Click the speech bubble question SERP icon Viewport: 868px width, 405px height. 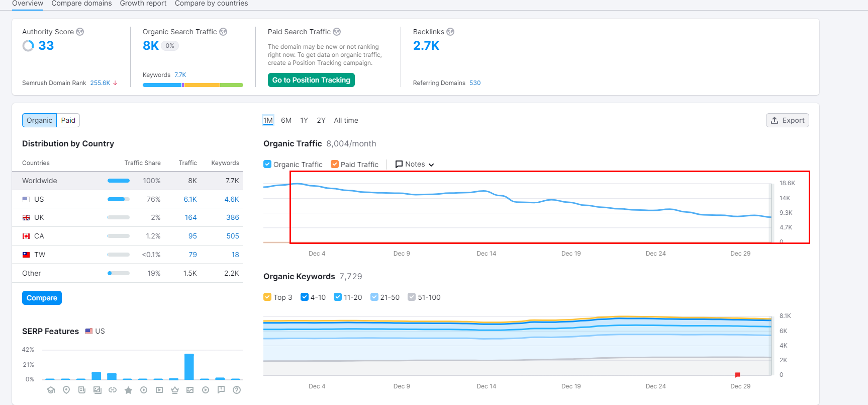pyautogui.click(x=221, y=390)
